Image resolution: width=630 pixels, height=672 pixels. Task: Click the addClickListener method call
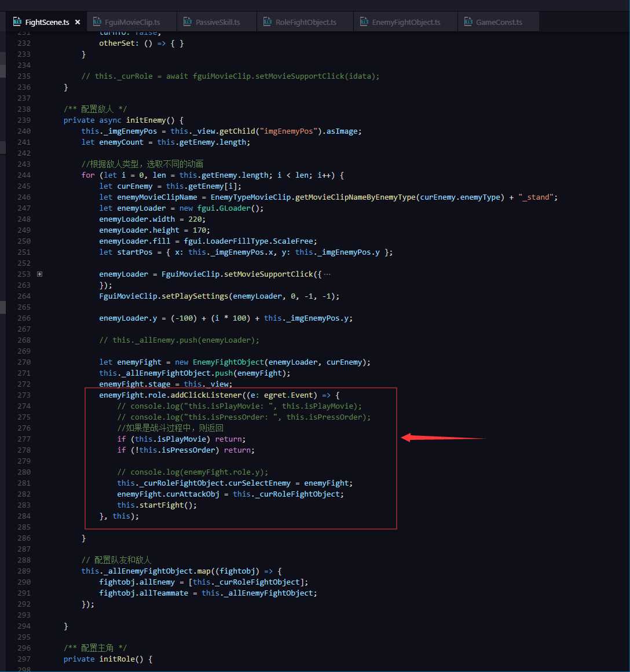click(x=206, y=395)
